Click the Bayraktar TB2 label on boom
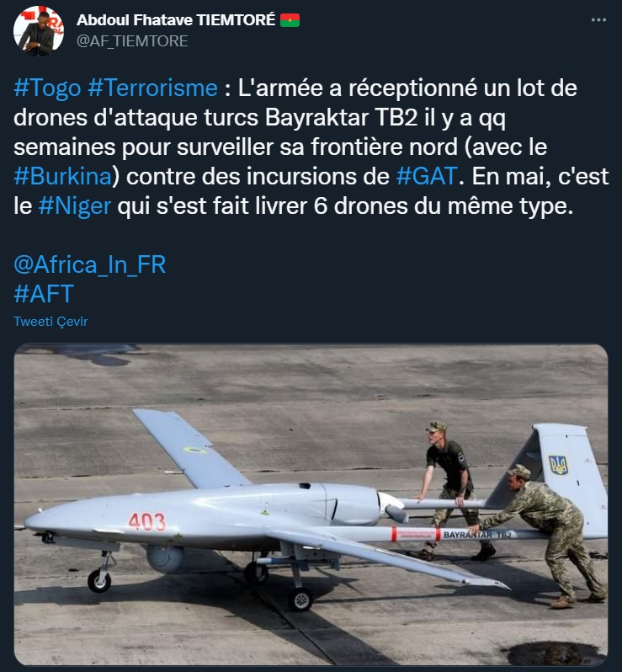 pos(477,535)
